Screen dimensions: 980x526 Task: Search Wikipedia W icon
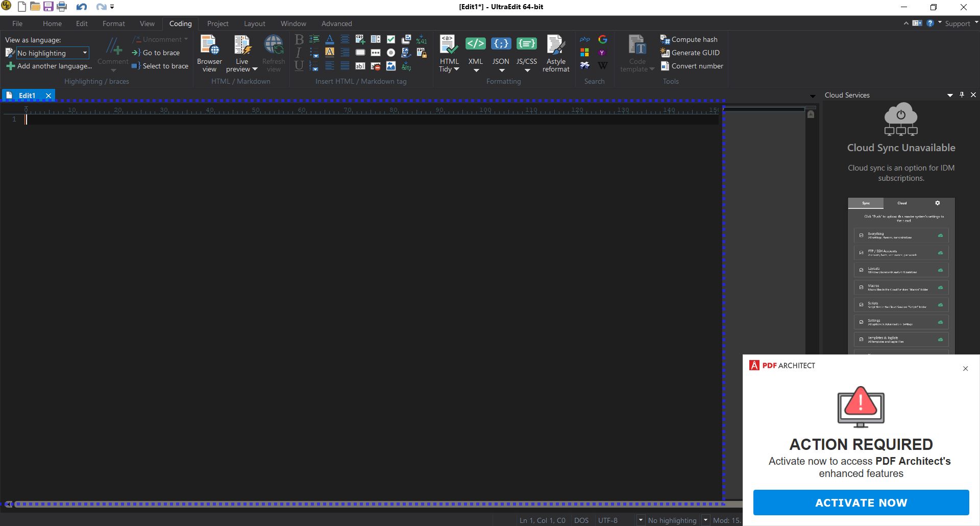coord(603,65)
